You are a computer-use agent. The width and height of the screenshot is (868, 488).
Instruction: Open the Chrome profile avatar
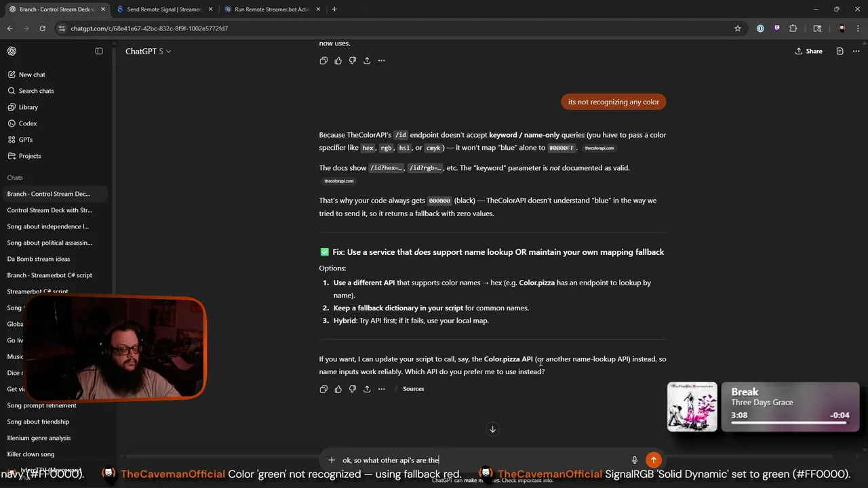click(842, 28)
